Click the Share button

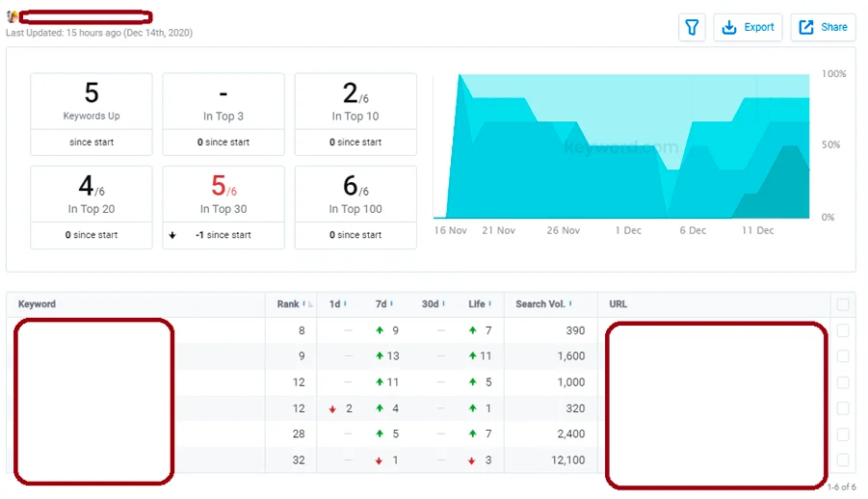(x=823, y=27)
